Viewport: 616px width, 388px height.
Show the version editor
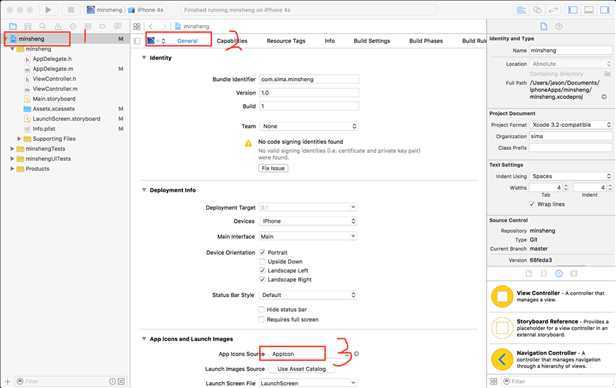coord(553,10)
